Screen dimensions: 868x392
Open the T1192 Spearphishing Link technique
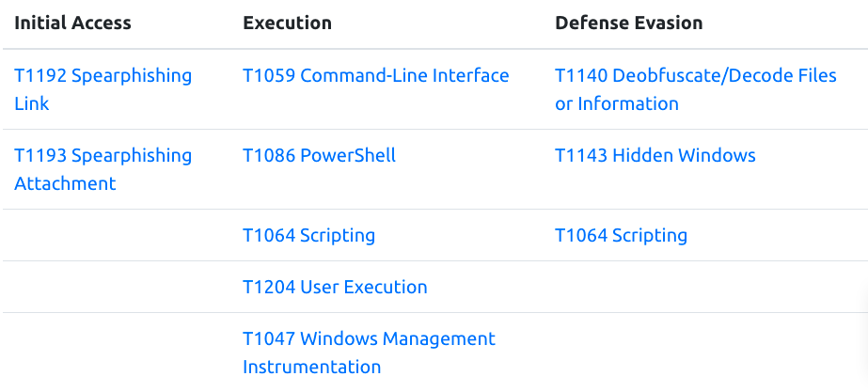point(103,76)
